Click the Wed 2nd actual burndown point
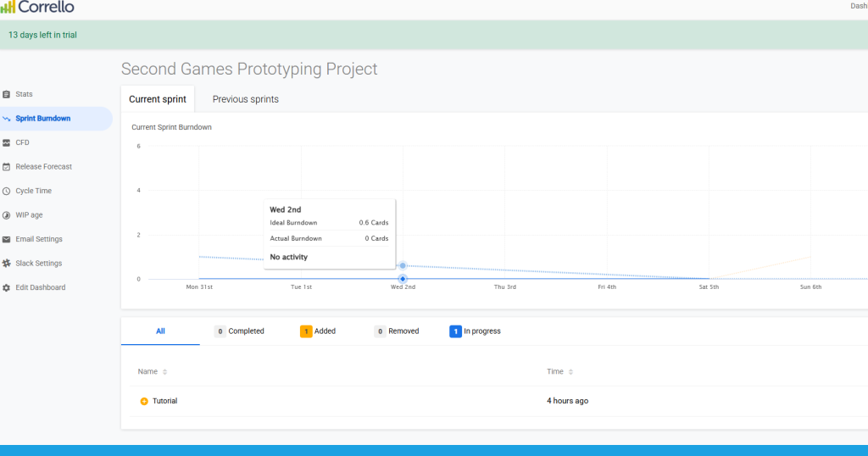 403,279
